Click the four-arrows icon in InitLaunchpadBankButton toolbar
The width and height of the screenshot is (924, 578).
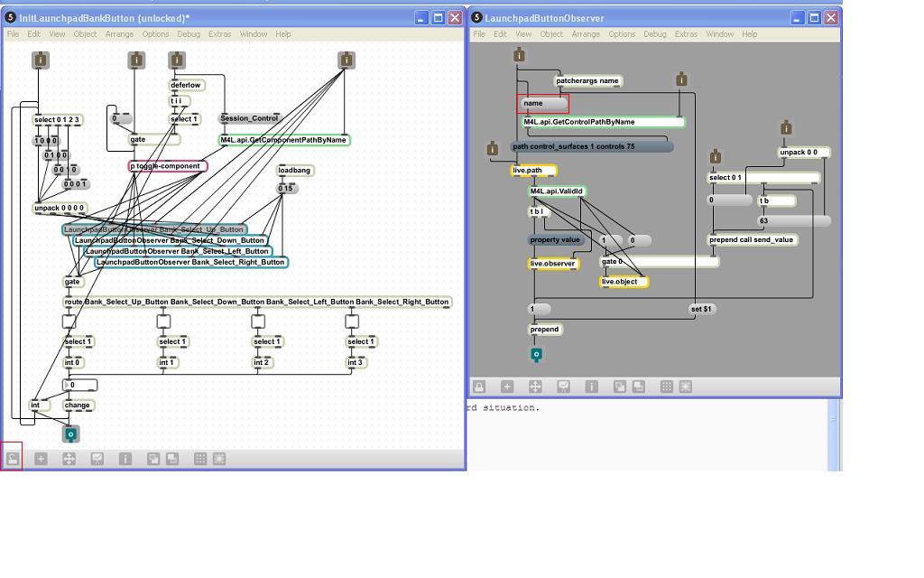[x=69, y=458]
